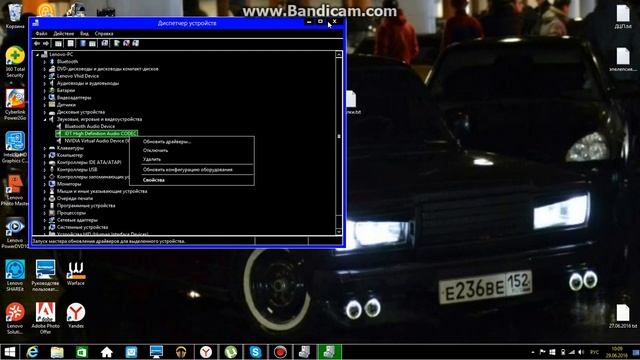Click the Очереди печати printer icon

52,198
